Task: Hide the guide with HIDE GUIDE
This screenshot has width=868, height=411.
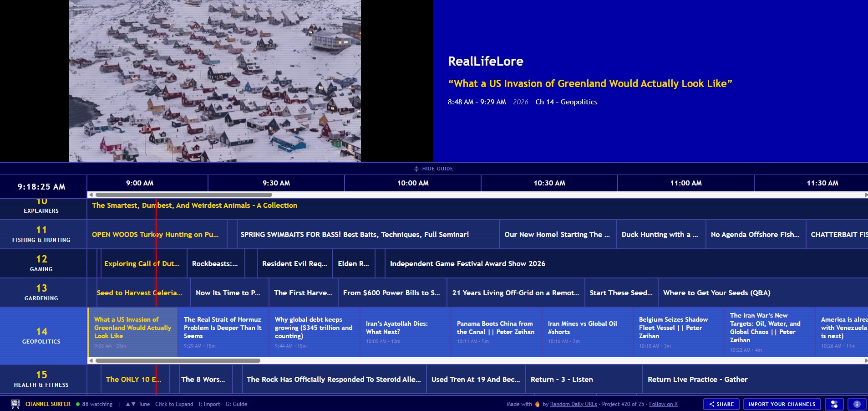Action: click(437, 169)
